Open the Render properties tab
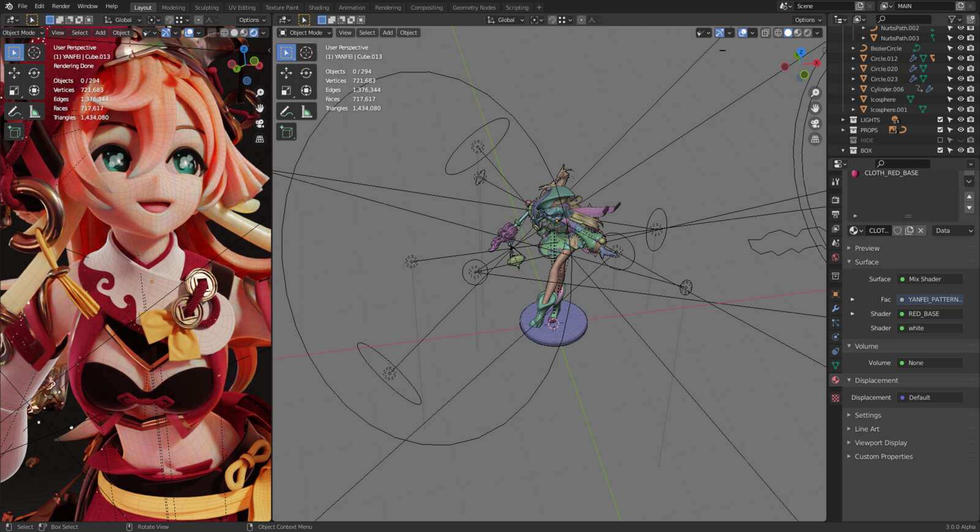The image size is (980, 532). [x=835, y=200]
